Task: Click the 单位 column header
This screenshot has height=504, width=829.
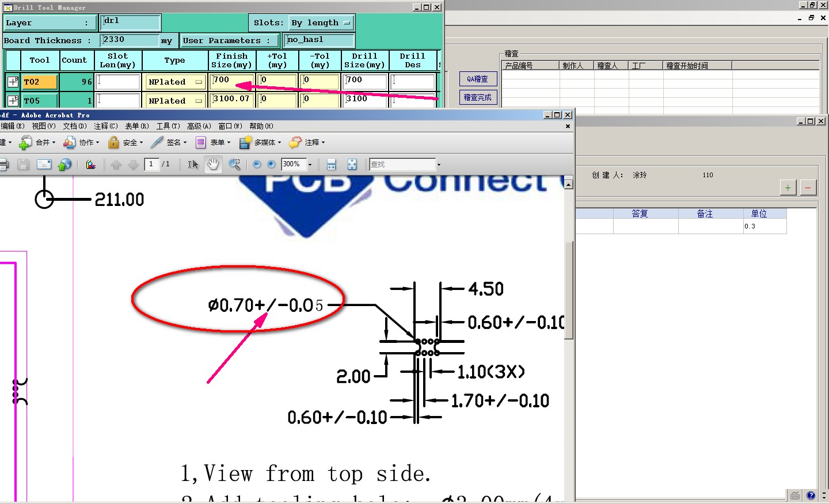Action: click(765, 213)
